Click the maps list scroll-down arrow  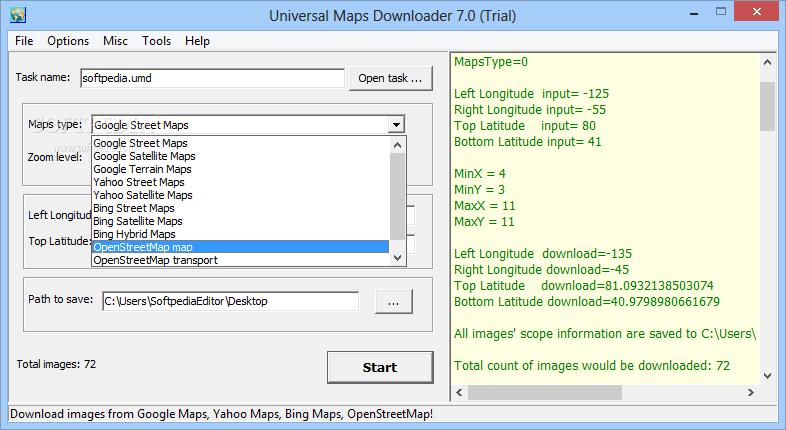click(x=398, y=258)
